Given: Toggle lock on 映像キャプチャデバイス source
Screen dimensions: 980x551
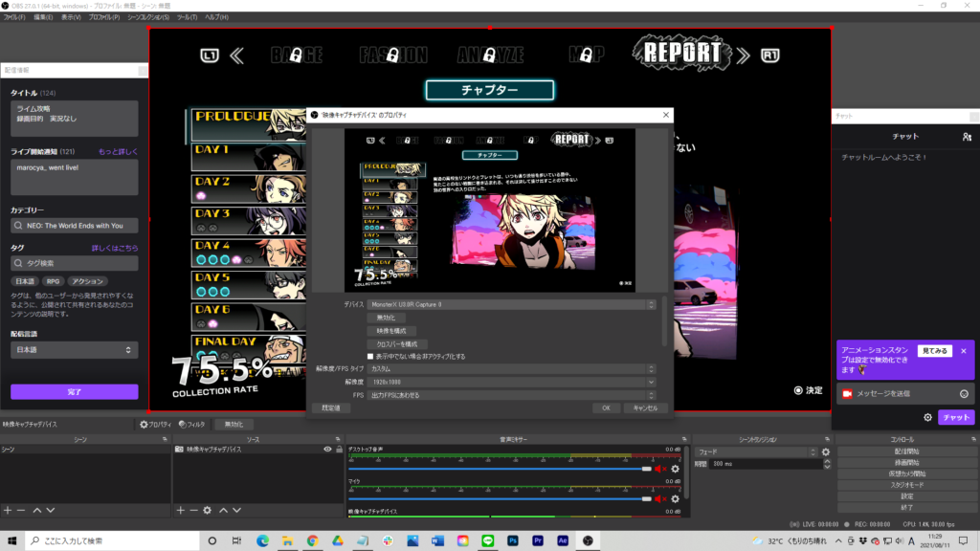Looking at the screenshot, I should coord(340,450).
